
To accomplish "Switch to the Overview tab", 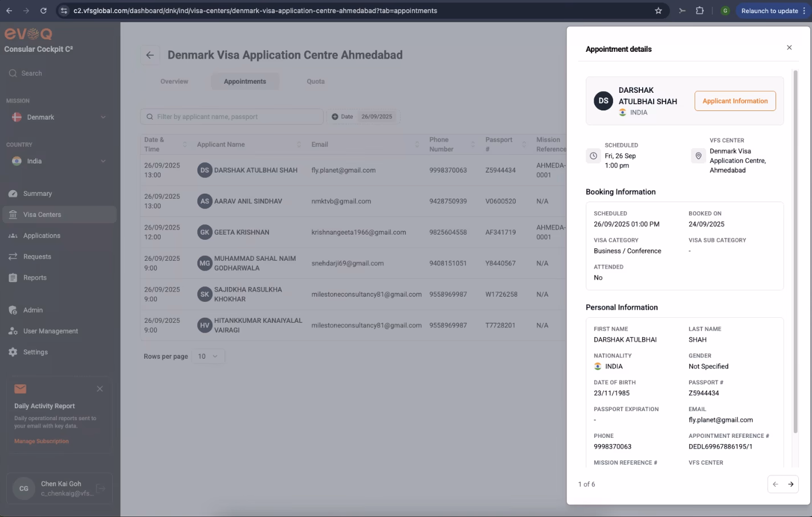I will click(x=174, y=81).
